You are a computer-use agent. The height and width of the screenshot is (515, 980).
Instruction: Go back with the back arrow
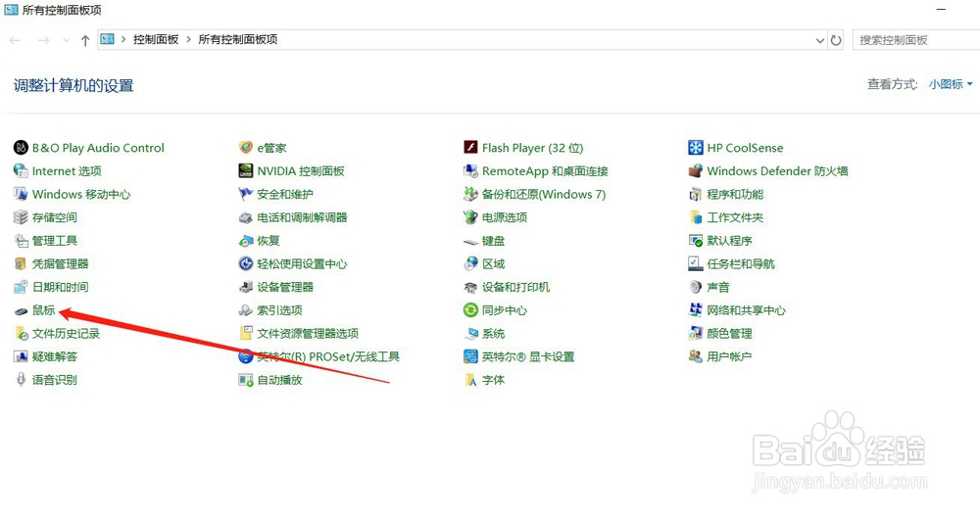pyautogui.click(x=15, y=40)
